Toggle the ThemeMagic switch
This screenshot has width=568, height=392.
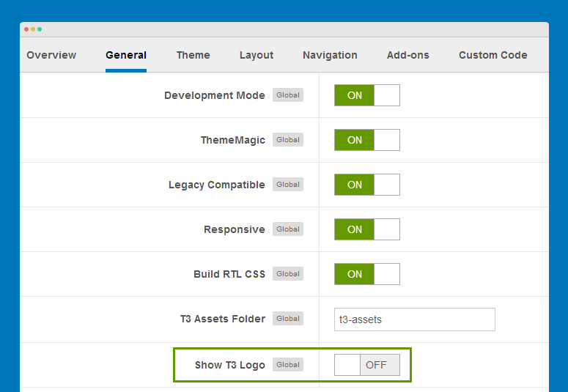click(367, 140)
